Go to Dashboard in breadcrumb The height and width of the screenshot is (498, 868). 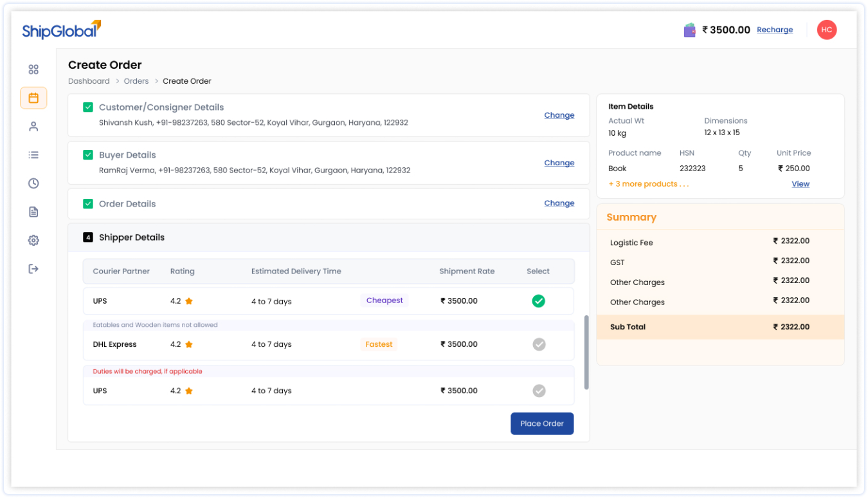pos(89,81)
